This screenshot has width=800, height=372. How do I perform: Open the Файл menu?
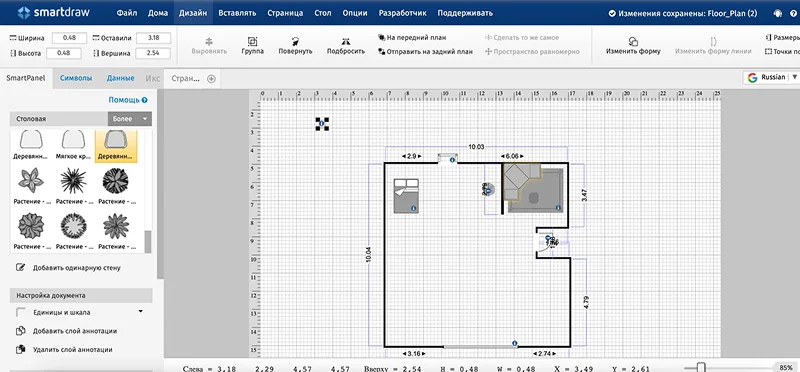pyautogui.click(x=127, y=13)
